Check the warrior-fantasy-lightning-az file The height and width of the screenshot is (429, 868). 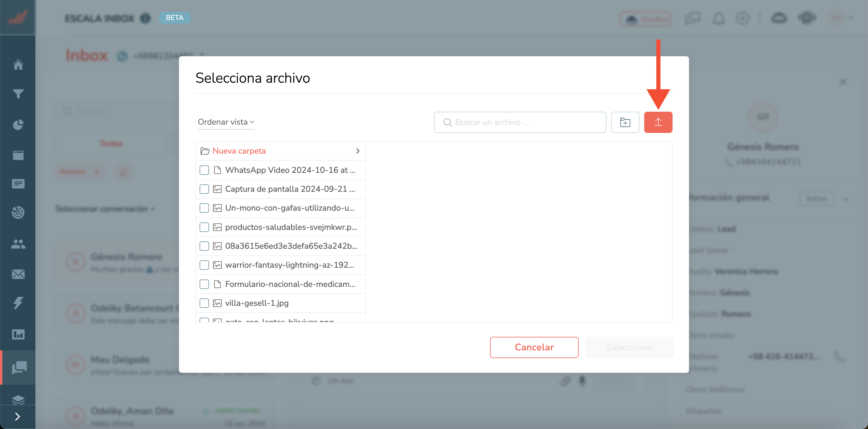[204, 265]
